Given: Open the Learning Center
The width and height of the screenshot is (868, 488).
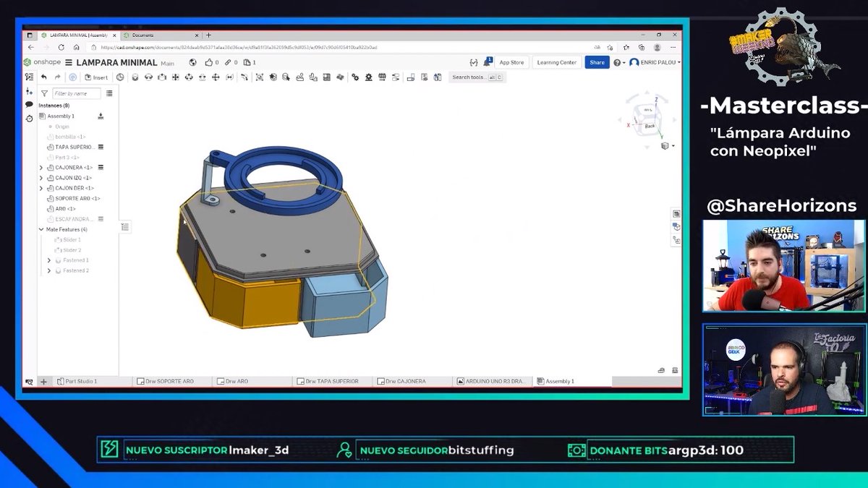Looking at the screenshot, I should 557,62.
